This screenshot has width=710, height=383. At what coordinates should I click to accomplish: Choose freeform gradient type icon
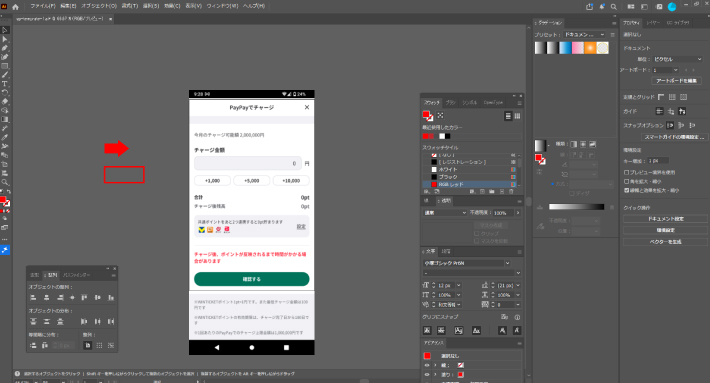pyautogui.click(x=592, y=144)
